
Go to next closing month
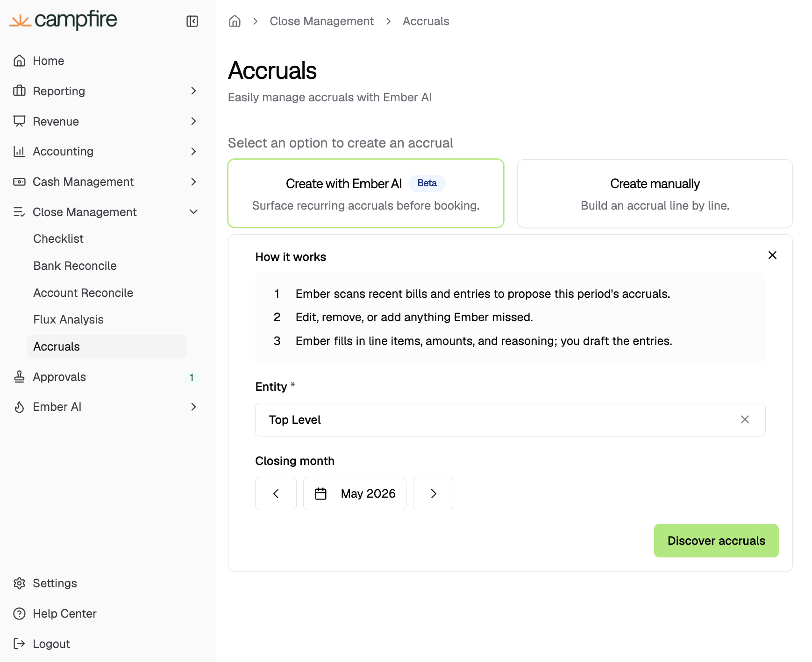click(x=434, y=493)
